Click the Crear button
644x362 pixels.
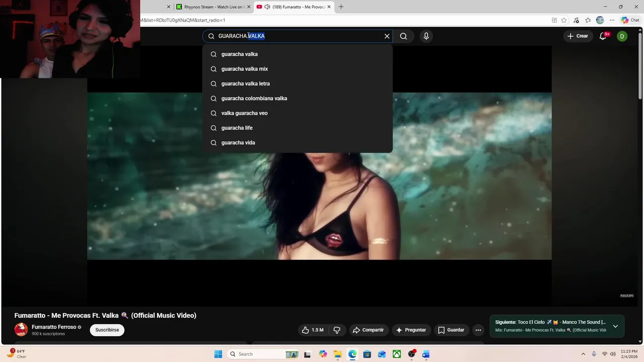coord(578,36)
